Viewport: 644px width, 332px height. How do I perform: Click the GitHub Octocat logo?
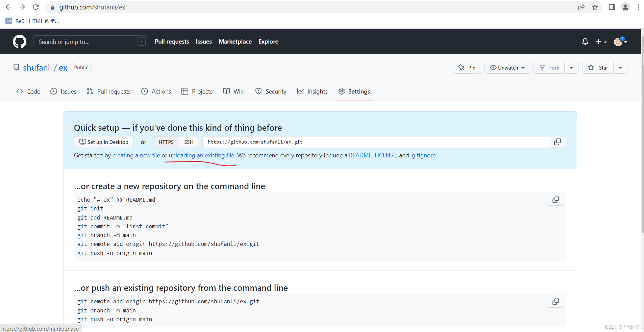click(20, 42)
